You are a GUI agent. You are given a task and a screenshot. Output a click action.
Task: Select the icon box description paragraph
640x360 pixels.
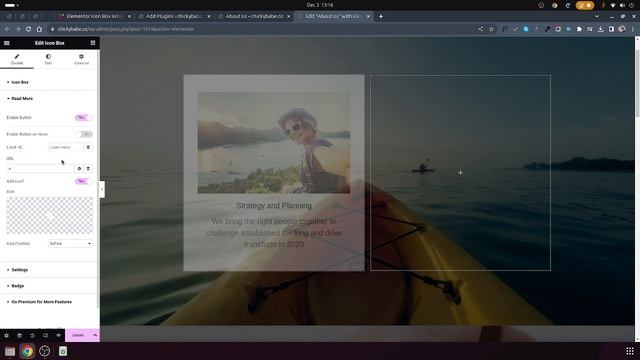click(x=274, y=233)
